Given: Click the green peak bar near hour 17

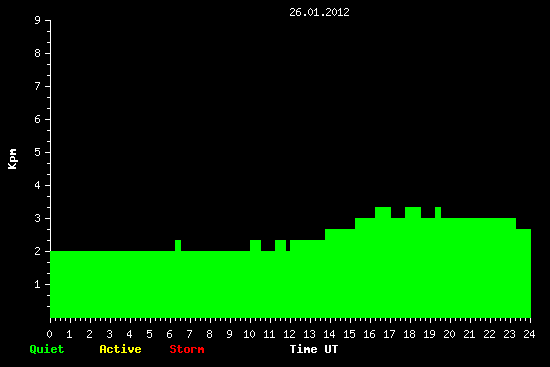Looking at the screenshot, I should (x=383, y=212).
